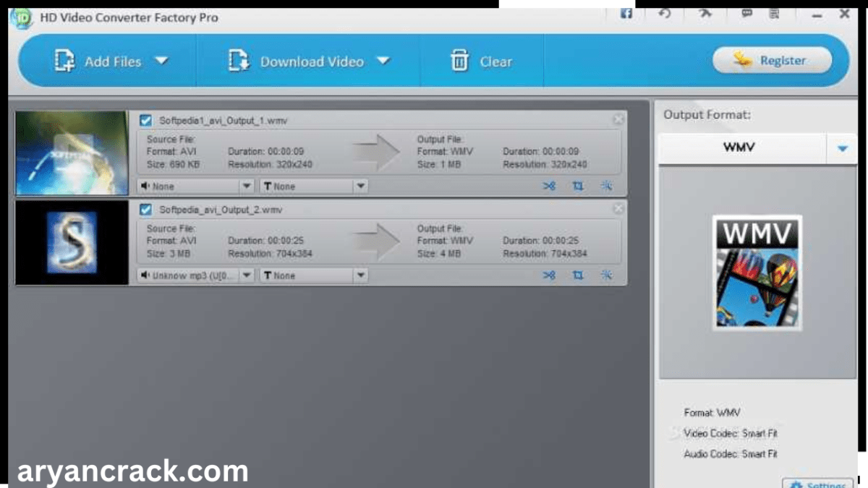Viewport: 868px width, 488px height.
Task: Select the Softpedia_avi_Output_2.wmv video thumbnail
Action: (x=72, y=242)
